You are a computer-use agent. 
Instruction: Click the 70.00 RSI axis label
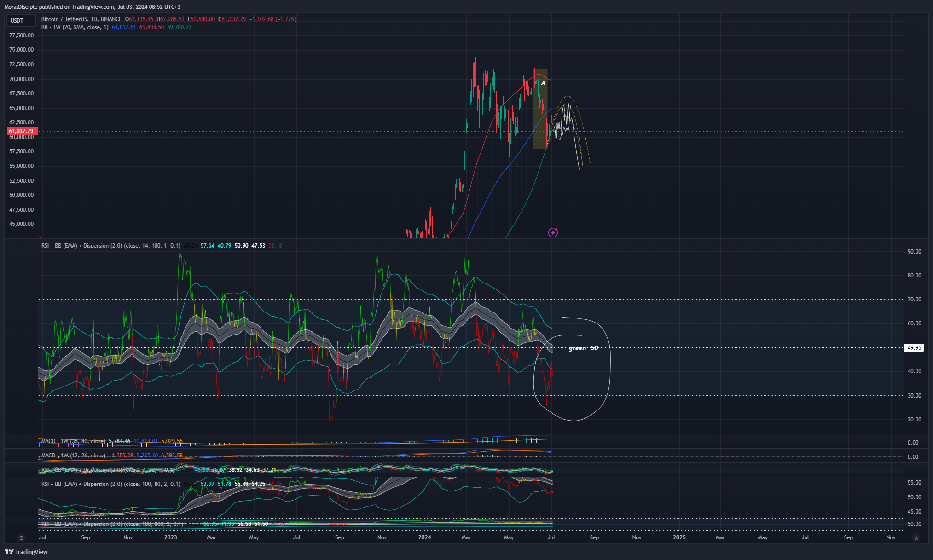coord(914,300)
